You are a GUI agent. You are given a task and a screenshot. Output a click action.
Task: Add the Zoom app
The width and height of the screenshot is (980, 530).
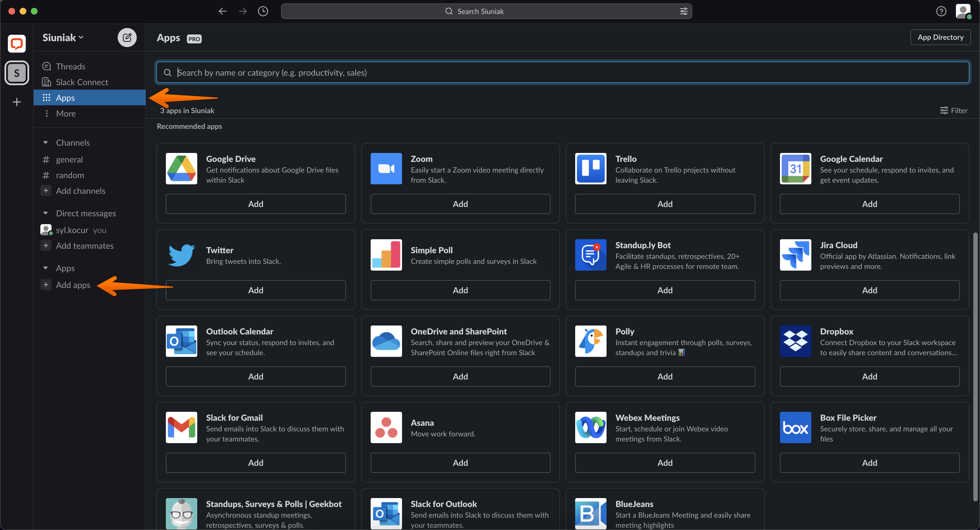pyautogui.click(x=460, y=204)
